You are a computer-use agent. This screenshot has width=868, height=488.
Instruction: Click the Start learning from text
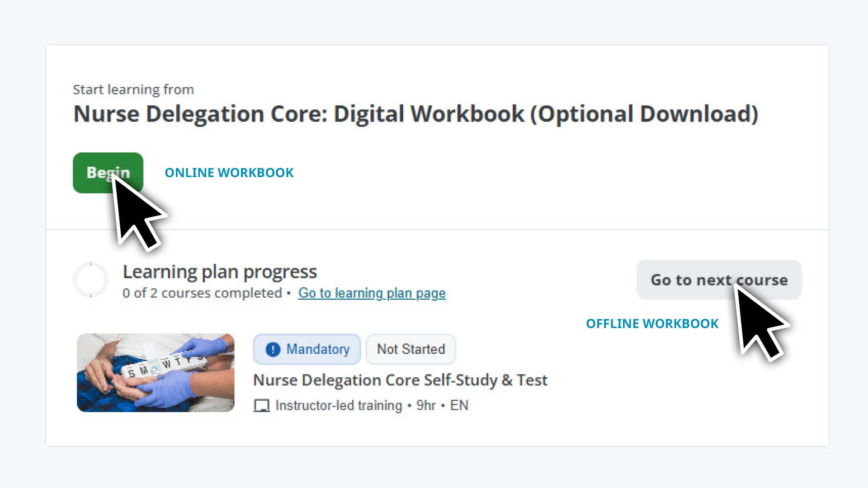coord(133,89)
